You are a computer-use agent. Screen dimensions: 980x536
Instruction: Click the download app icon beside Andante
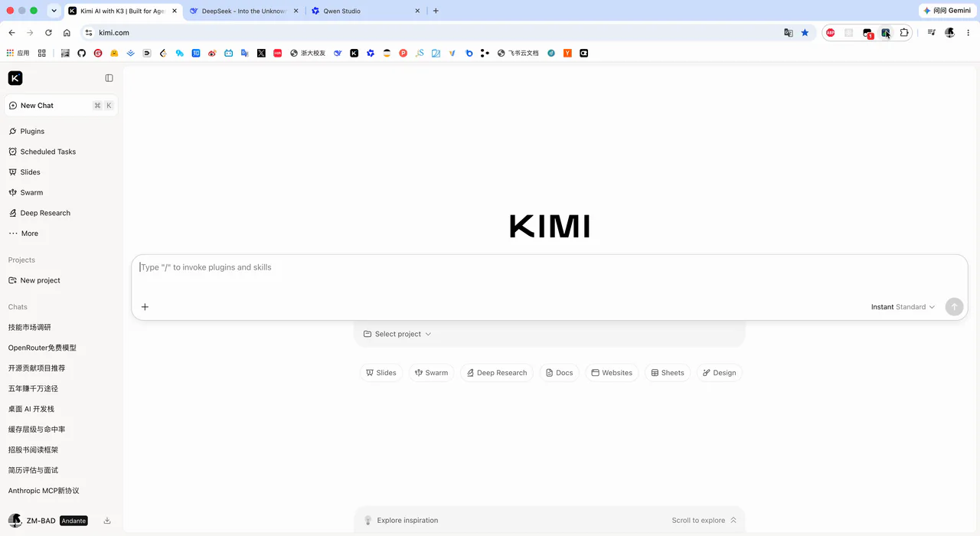(x=107, y=521)
